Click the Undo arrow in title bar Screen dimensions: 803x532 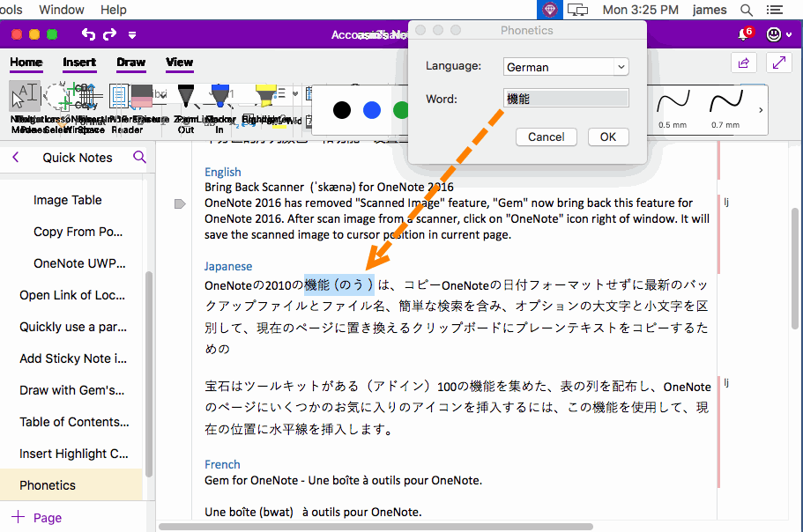pos(89,34)
